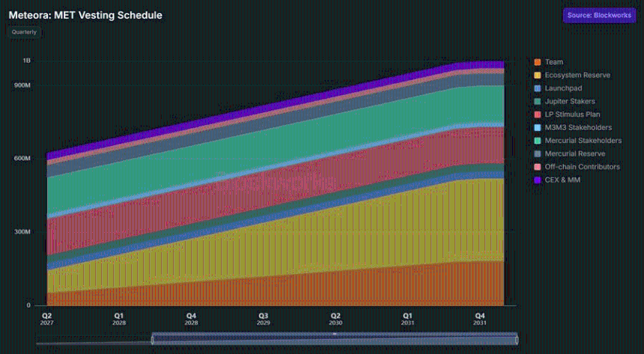The height and width of the screenshot is (354, 644).
Task: Toggle the Off-chain Contributors legend swatch
Action: [x=538, y=167]
